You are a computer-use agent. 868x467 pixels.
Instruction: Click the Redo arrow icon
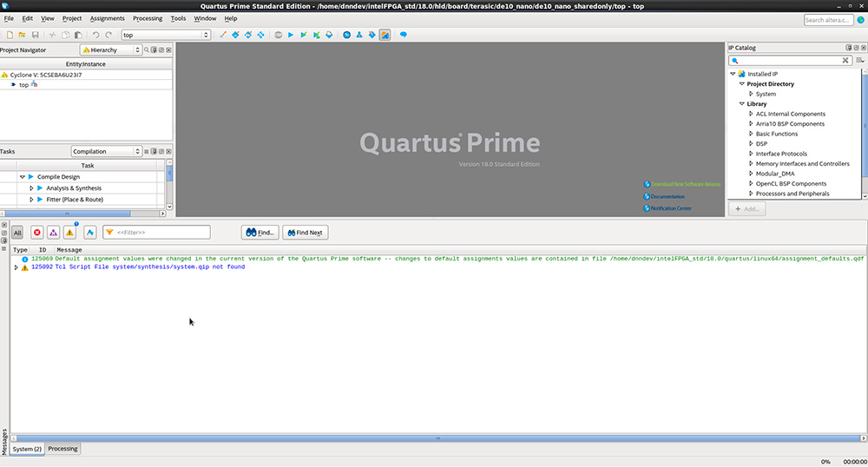coord(108,35)
